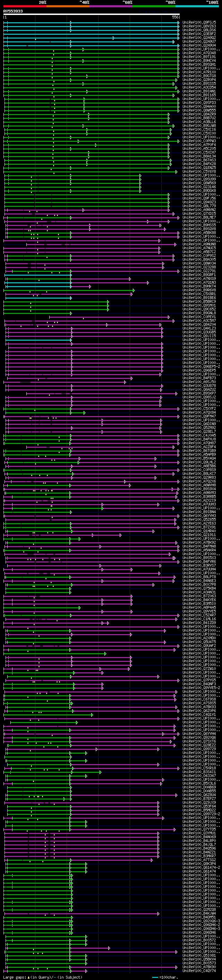
Task: Click hit label UniRef100_Q2R0P4
Action: tap(199, 80)
